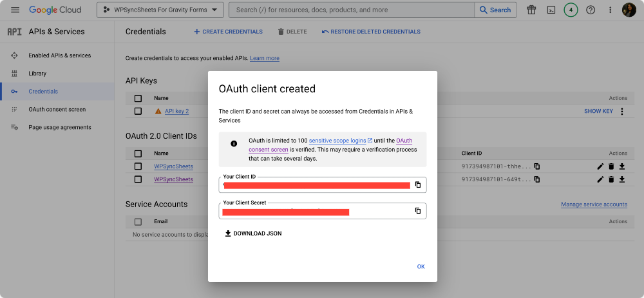Click the Your Client ID field
This screenshot has width=644, height=298.
click(323, 185)
